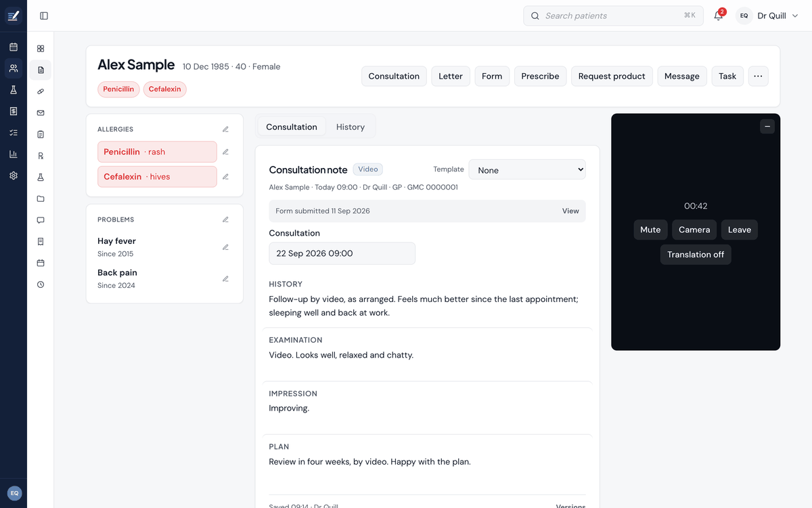
Task: Toggle Translation off button
Action: [x=696, y=255]
